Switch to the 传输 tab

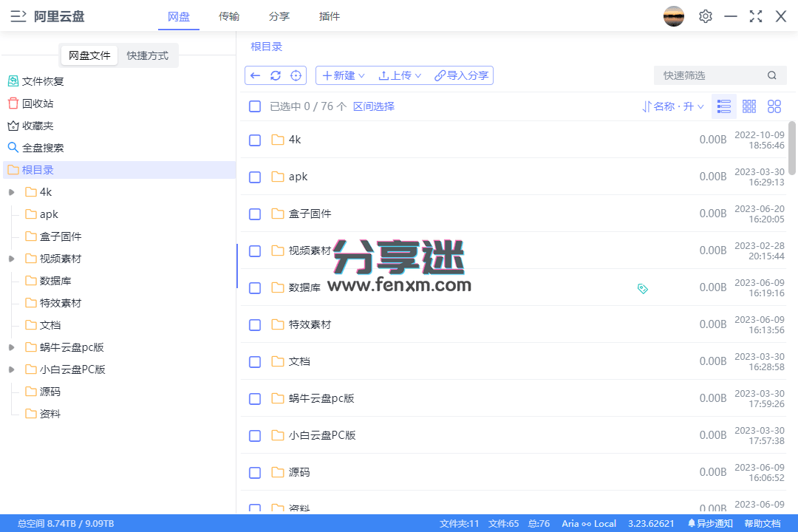229,16
